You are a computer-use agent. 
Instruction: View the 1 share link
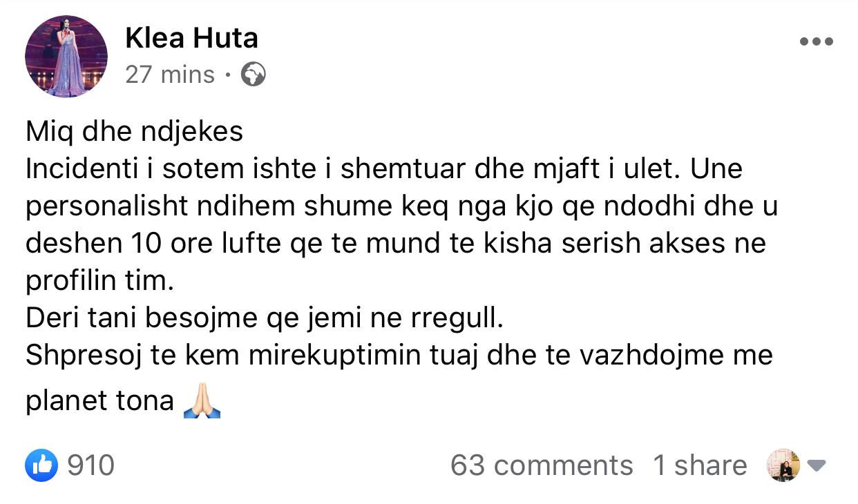[x=700, y=465]
